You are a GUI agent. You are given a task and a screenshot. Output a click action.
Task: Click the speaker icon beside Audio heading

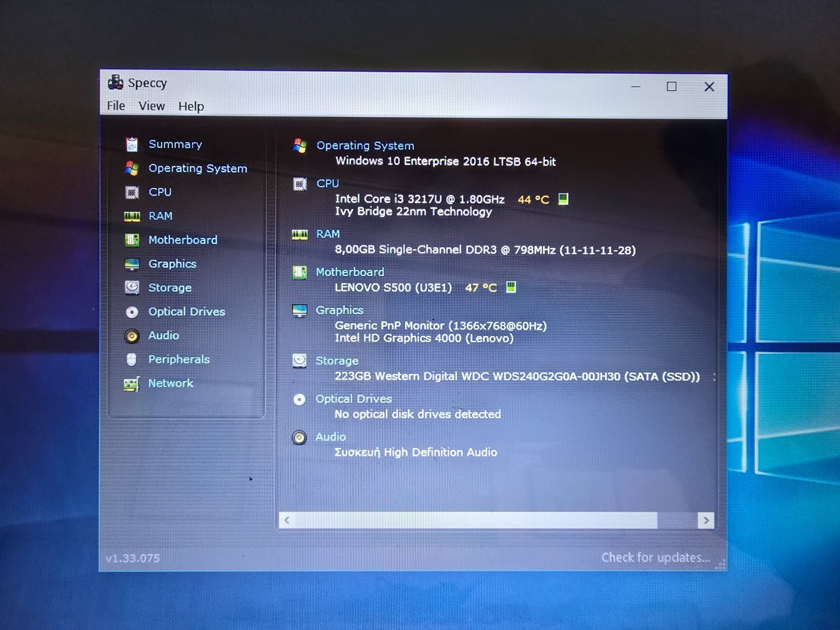[x=299, y=437]
